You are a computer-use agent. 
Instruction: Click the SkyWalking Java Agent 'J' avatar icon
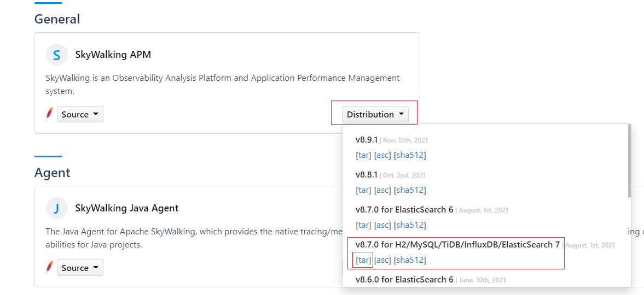click(x=57, y=208)
